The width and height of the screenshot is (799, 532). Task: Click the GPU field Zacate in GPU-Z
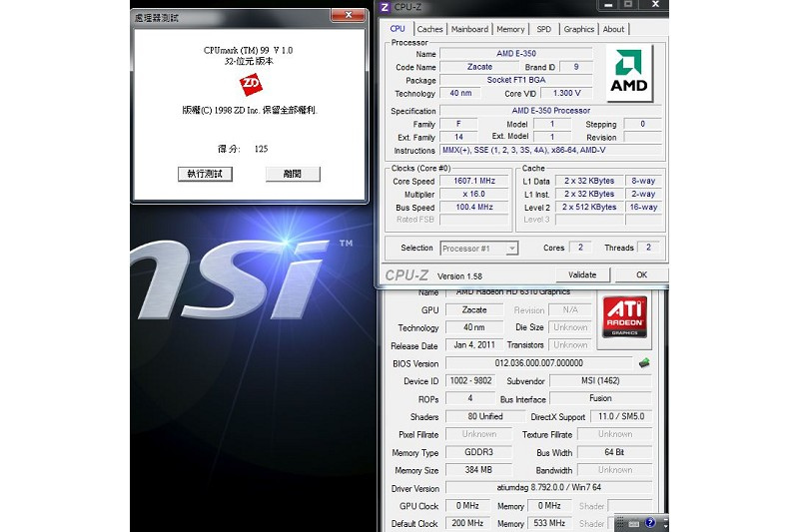(x=474, y=310)
